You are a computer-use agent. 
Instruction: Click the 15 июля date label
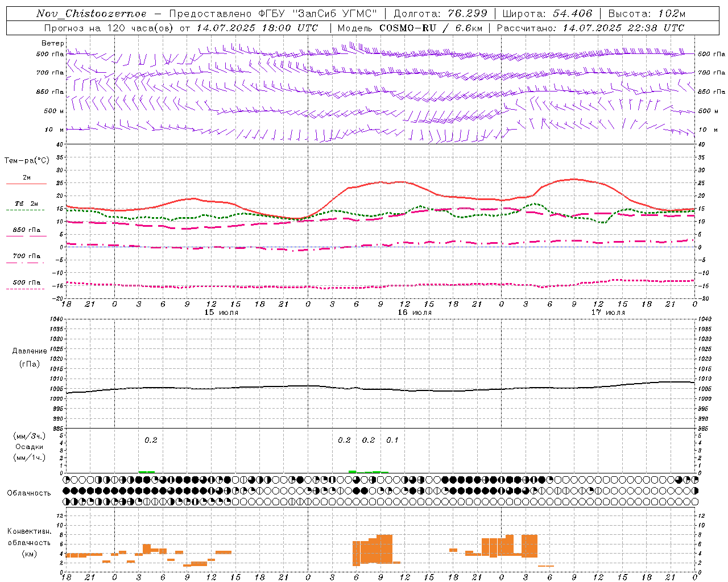(x=222, y=313)
